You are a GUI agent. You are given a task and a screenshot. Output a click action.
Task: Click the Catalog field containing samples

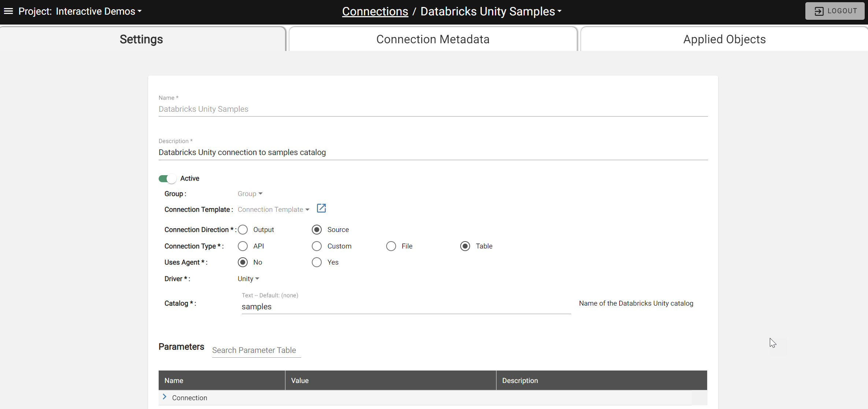(406, 307)
